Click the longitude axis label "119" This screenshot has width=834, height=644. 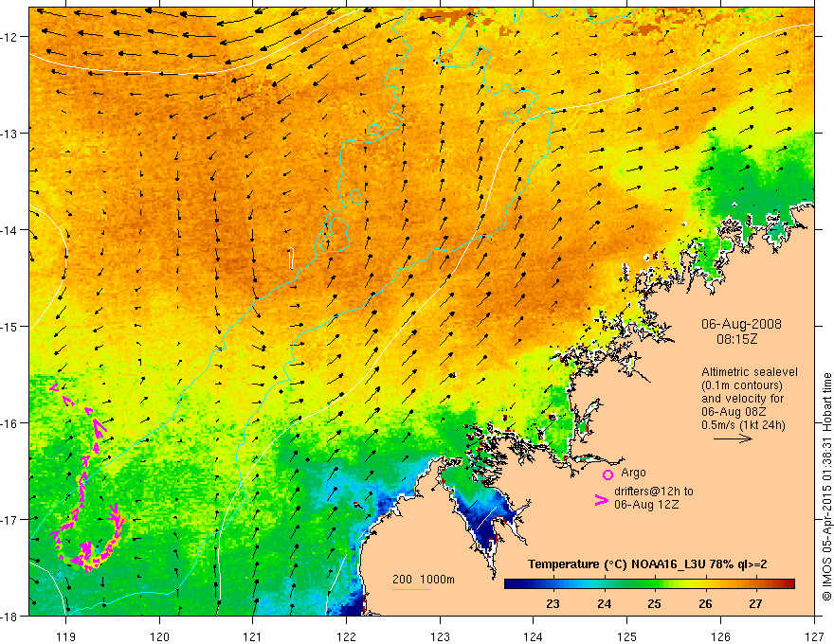point(66,636)
